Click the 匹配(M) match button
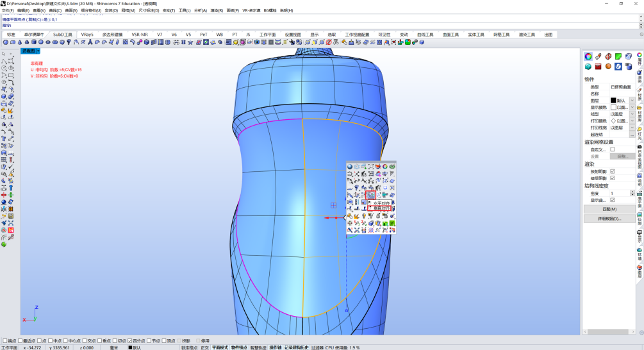The width and height of the screenshot is (644, 350). pos(609,209)
